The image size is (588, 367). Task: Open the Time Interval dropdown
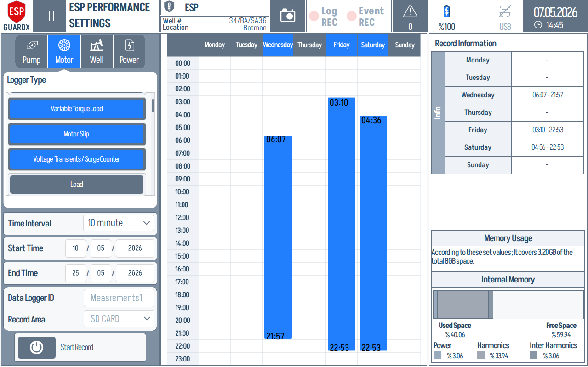[119, 223]
